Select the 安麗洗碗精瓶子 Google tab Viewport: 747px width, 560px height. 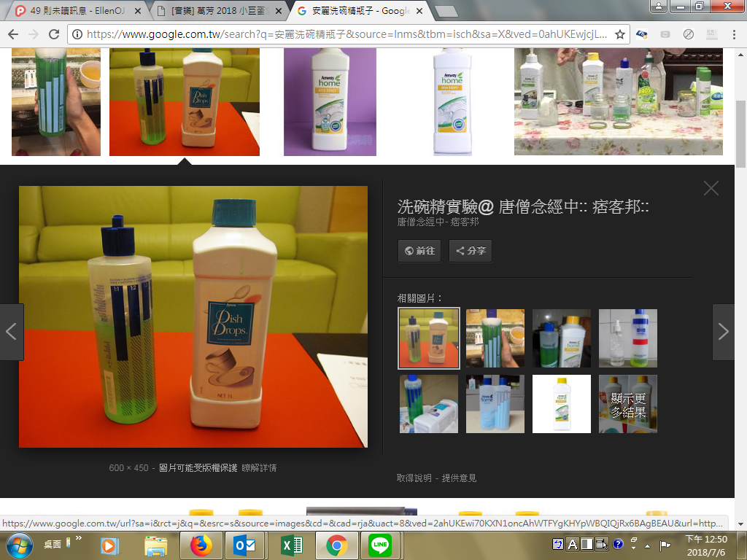coord(360,10)
